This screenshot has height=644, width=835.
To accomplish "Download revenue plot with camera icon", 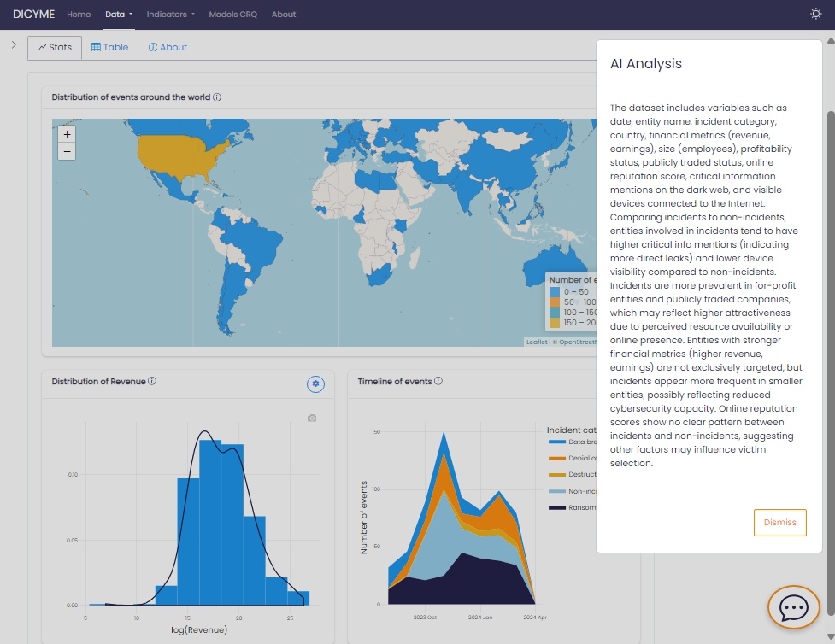I will tap(312, 418).
